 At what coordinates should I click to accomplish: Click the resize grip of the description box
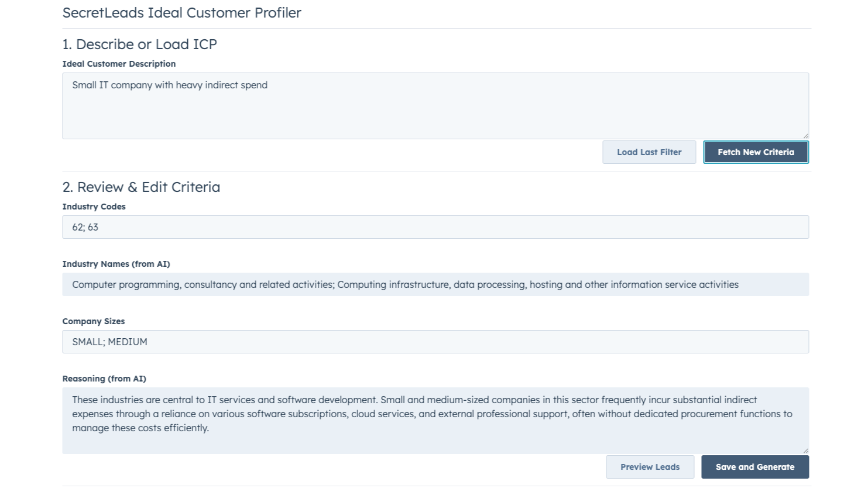[805, 136]
